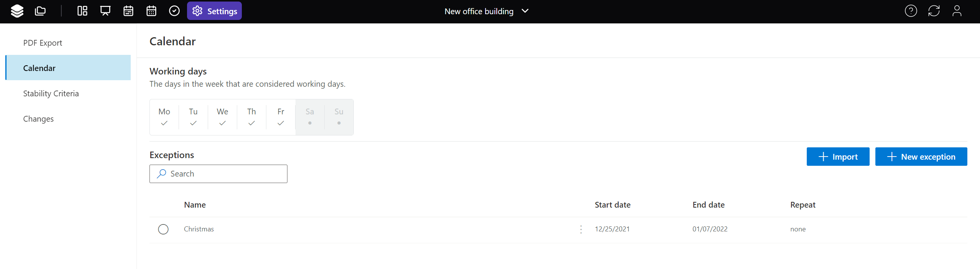Open the help question mark icon

(x=911, y=11)
